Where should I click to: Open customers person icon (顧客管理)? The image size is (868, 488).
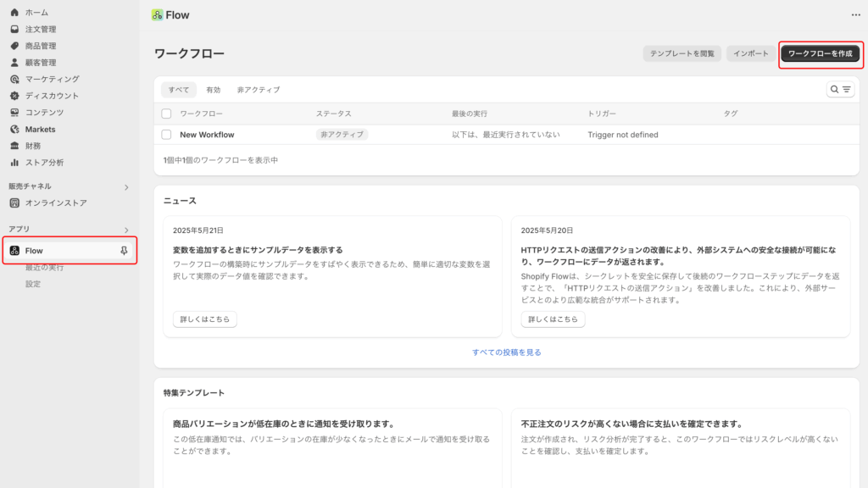click(14, 62)
